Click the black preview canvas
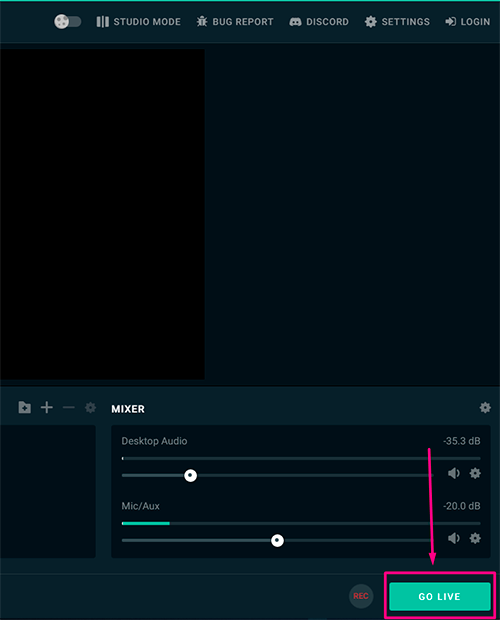The width and height of the screenshot is (500, 620). tap(102, 214)
